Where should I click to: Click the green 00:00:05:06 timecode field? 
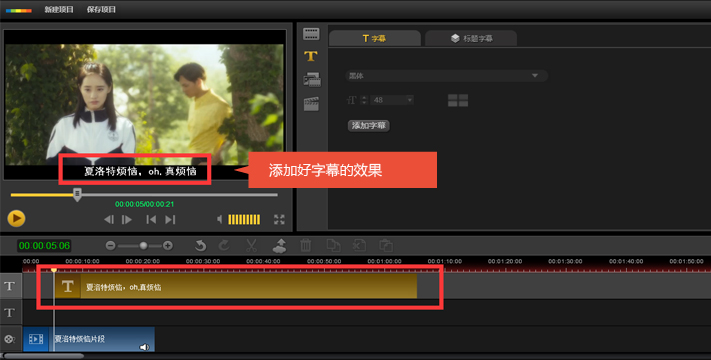click(x=44, y=246)
